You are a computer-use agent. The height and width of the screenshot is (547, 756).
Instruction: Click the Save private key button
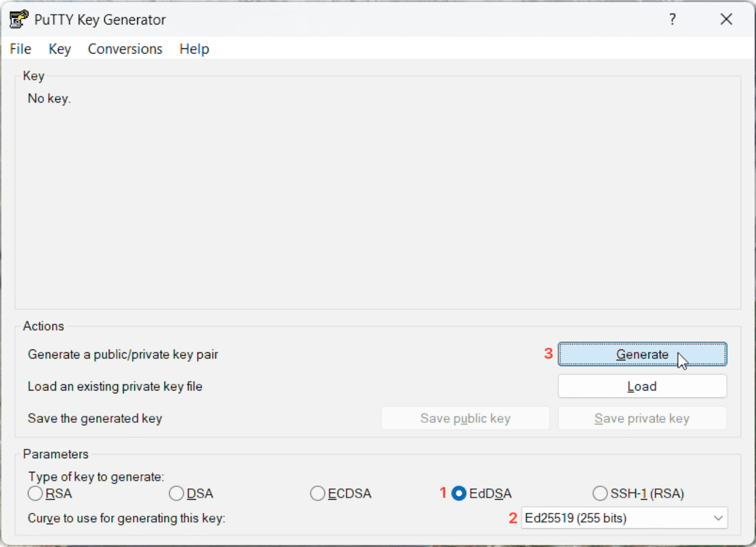(x=642, y=418)
